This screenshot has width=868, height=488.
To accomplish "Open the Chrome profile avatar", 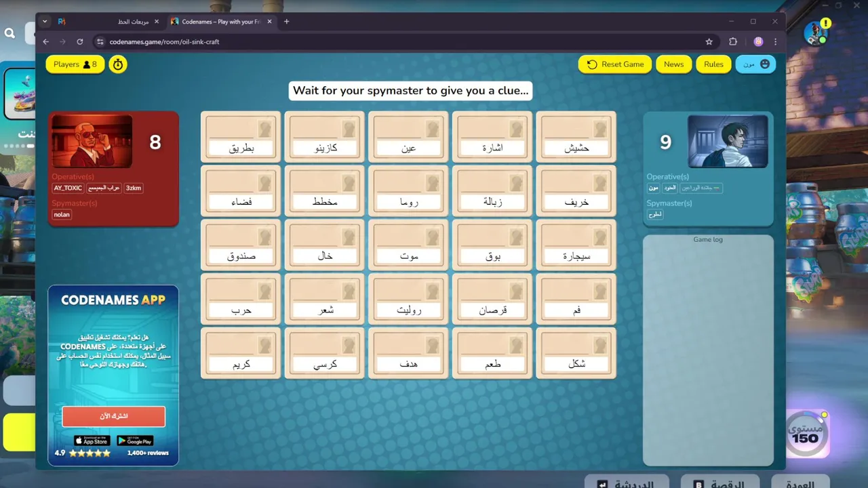I will click(x=758, y=41).
